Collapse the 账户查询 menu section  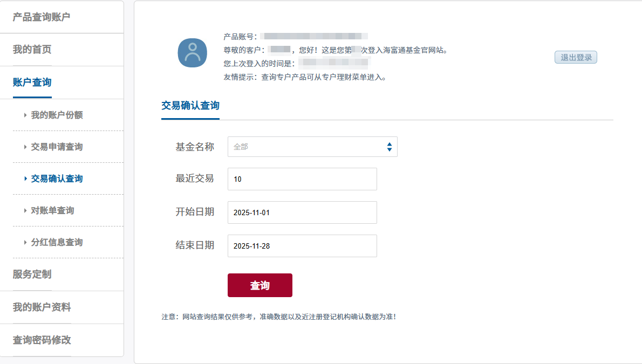32,83
